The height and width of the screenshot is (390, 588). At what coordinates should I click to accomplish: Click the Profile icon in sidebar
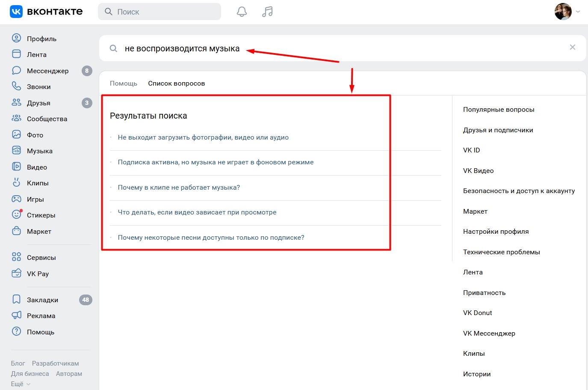tap(16, 39)
